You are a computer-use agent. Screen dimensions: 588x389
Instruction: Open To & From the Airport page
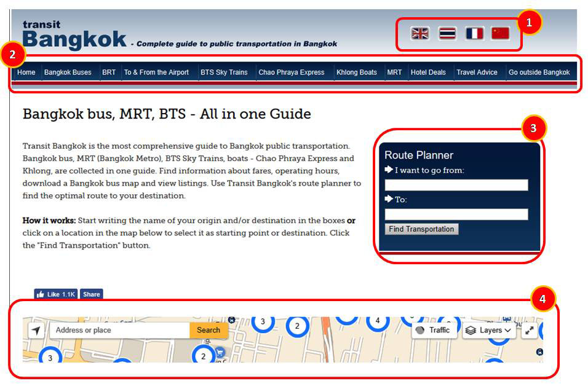click(x=156, y=73)
